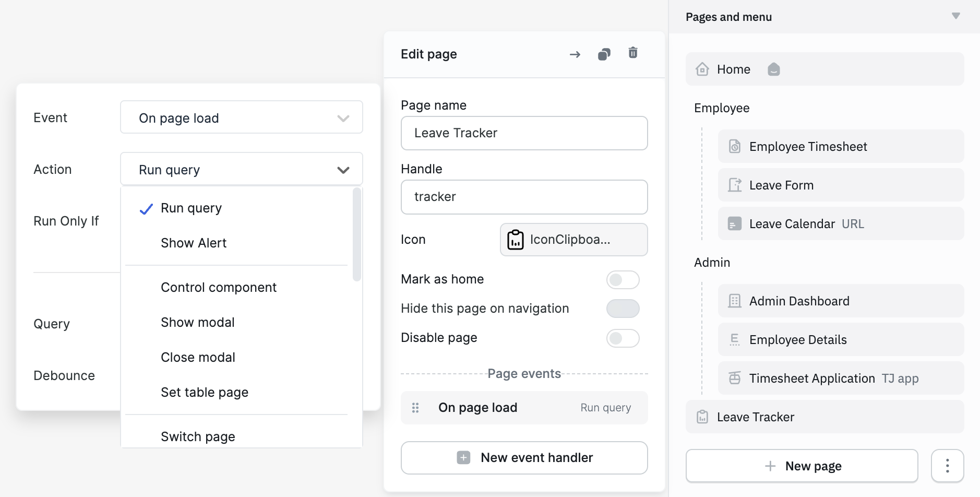Open the Event dropdown showing On page load
The height and width of the screenshot is (497, 980).
tap(241, 117)
